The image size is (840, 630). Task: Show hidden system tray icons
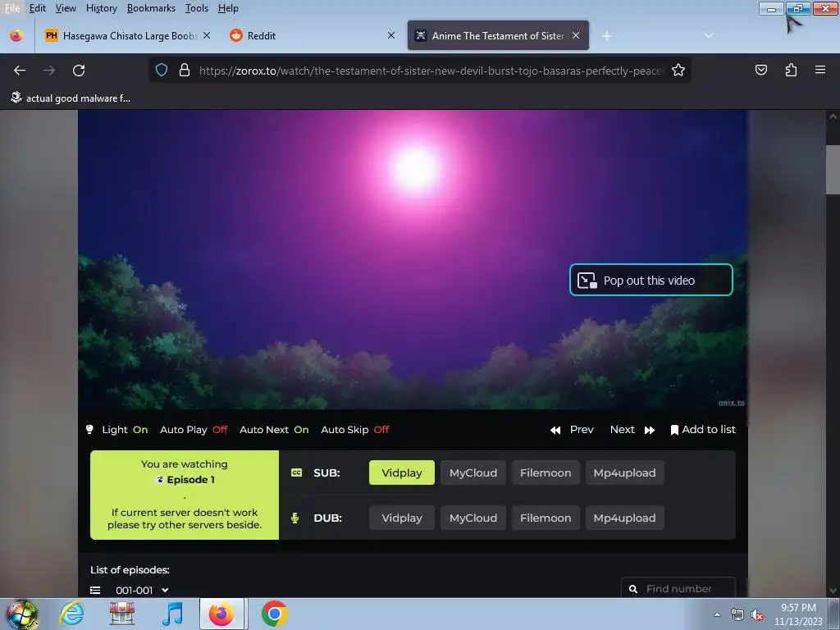point(717,615)
